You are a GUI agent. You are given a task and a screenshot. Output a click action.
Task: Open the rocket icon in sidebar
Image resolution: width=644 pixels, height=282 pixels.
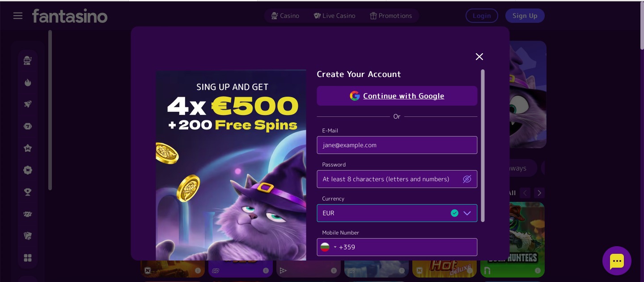tap(28, 104)
